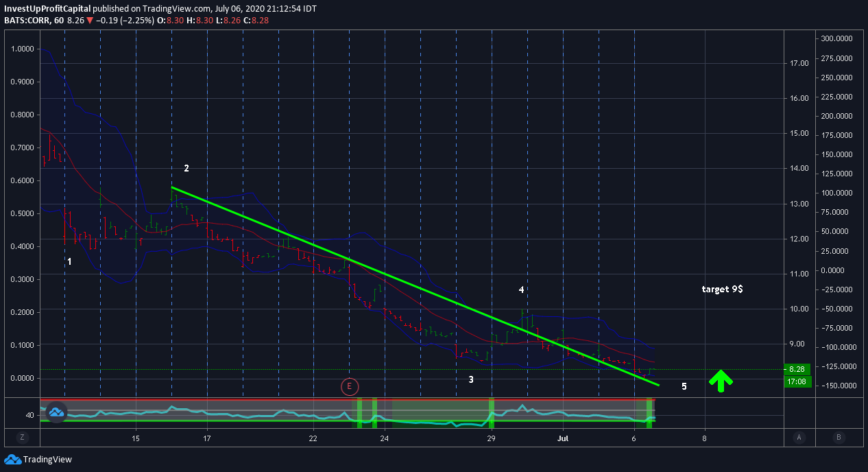The height and width of the screenshot is (472, 868).
Task: Click the current price label 8.28
Action: [x=797, y=369]
